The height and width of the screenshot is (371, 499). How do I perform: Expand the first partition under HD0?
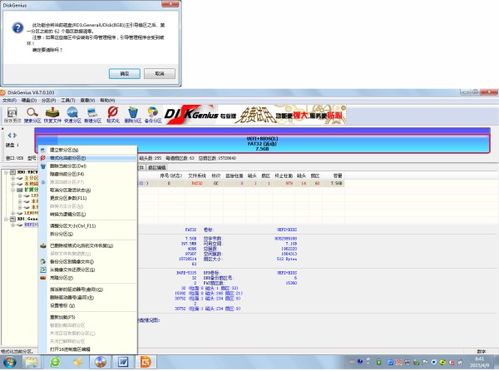click(x=13, y=178)
